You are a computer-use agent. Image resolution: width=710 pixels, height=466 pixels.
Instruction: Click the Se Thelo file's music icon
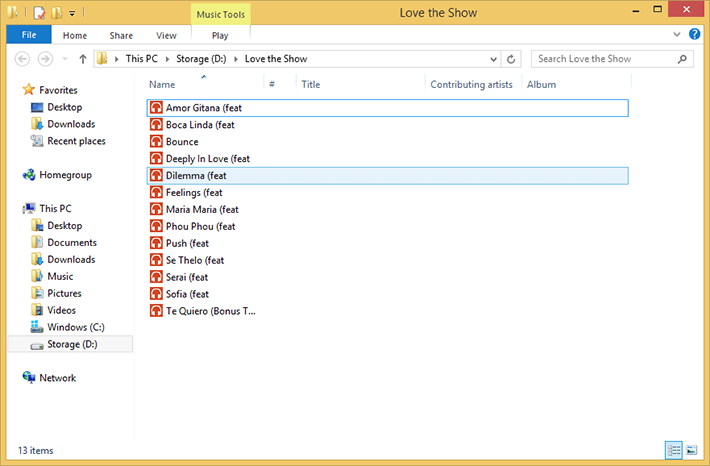coord(156,260)
